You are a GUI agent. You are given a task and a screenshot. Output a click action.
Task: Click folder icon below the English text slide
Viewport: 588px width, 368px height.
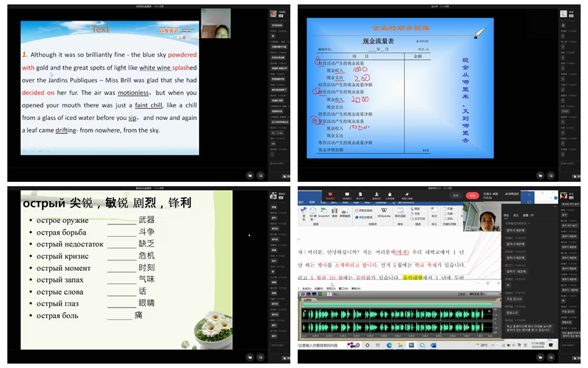[250, 175]
